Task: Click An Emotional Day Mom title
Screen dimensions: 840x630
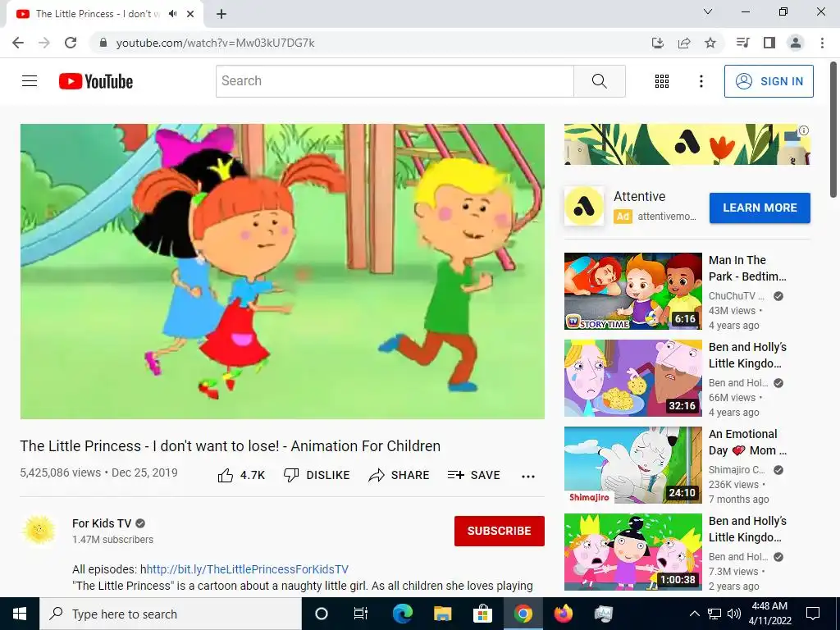Action: click(x=747, y=442)
